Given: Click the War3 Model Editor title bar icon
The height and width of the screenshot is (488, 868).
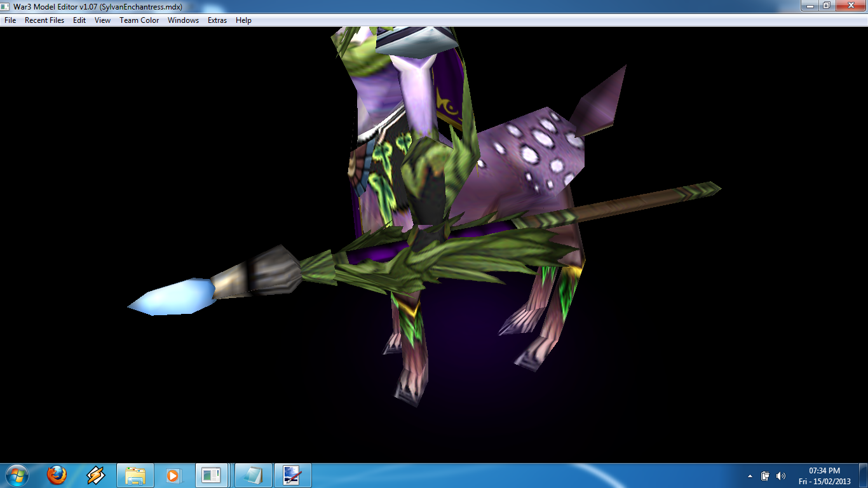Looking at the screenshot, I should pyautogui.click(x=6, y=6).
